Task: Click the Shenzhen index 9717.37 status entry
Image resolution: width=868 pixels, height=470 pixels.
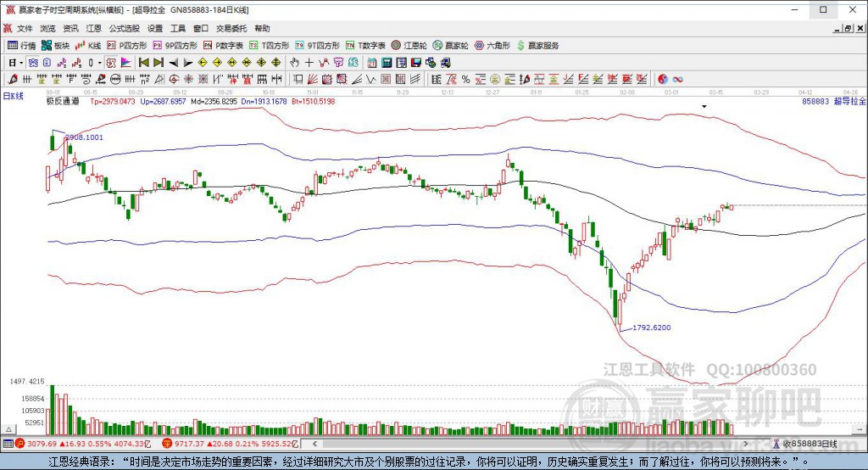Action: coord(231,444)
